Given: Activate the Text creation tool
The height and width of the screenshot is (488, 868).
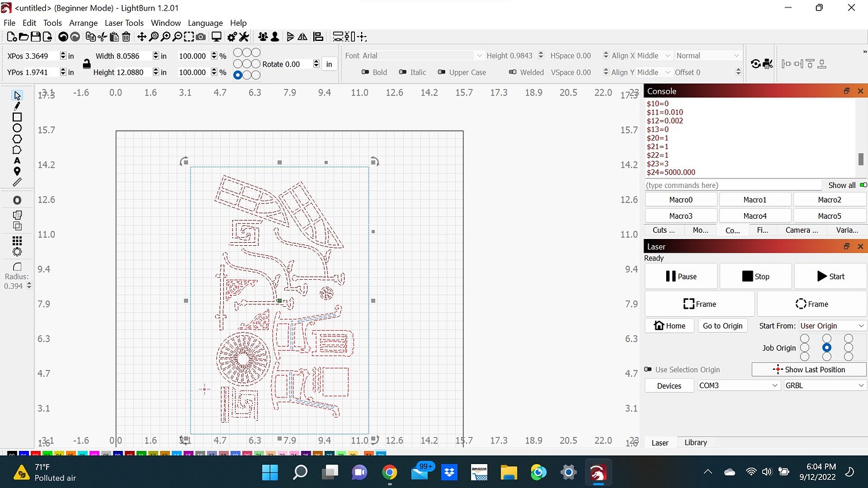Looking at the screenshot, I should pos(17,161).
